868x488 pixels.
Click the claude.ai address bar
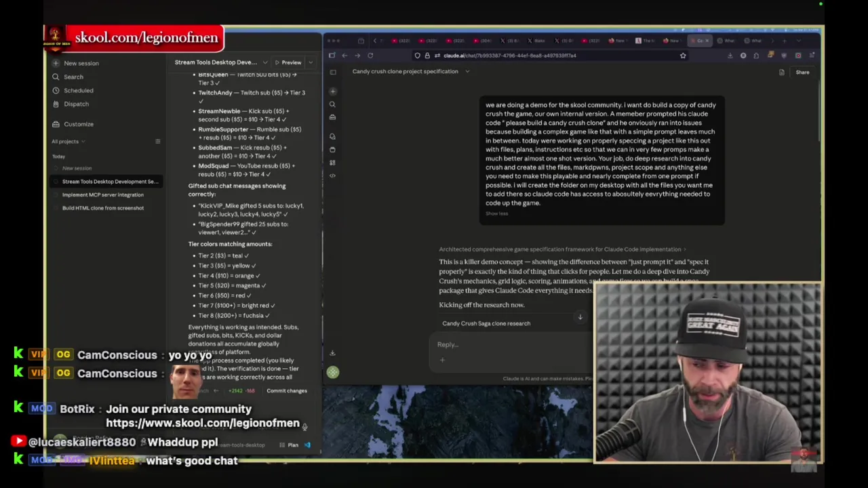pos(549,56)
